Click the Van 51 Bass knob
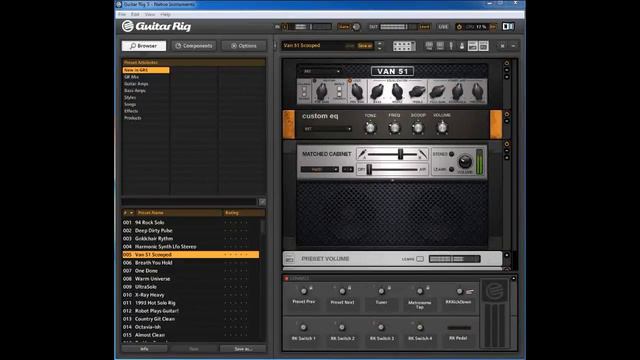This screenshot has width=640, height=360. tap(377, 91)
